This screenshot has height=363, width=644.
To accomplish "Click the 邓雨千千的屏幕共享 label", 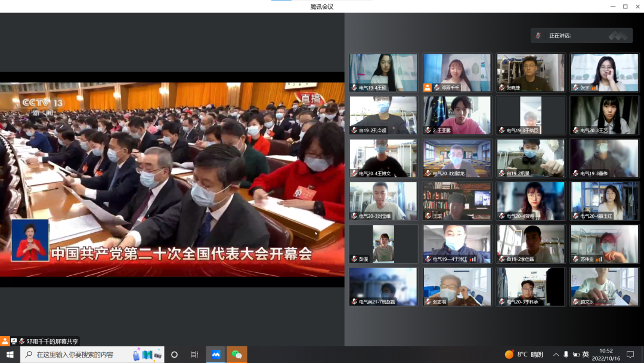I will click(x=52, y=342).
